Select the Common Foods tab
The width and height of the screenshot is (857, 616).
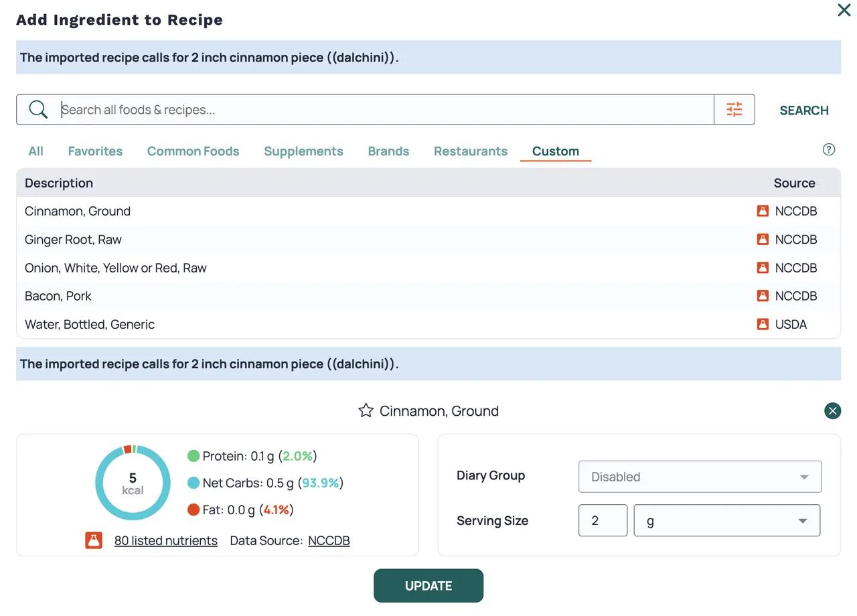[193, 151]
